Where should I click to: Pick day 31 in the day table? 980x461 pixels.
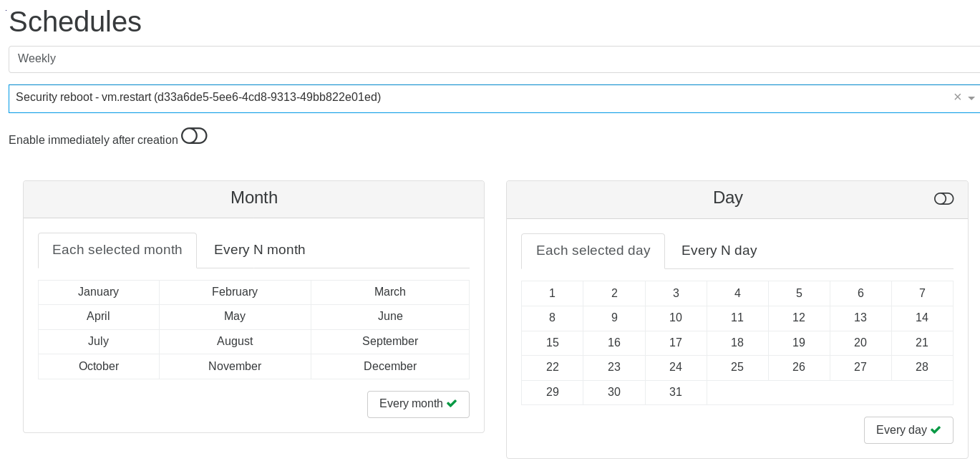(x=676, y=392)
